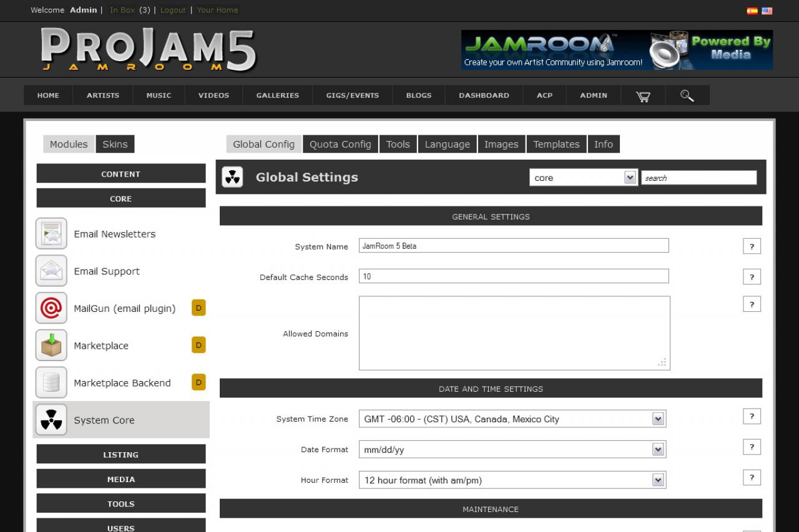Click the Global Settings radiation icon header

(232, 177)
